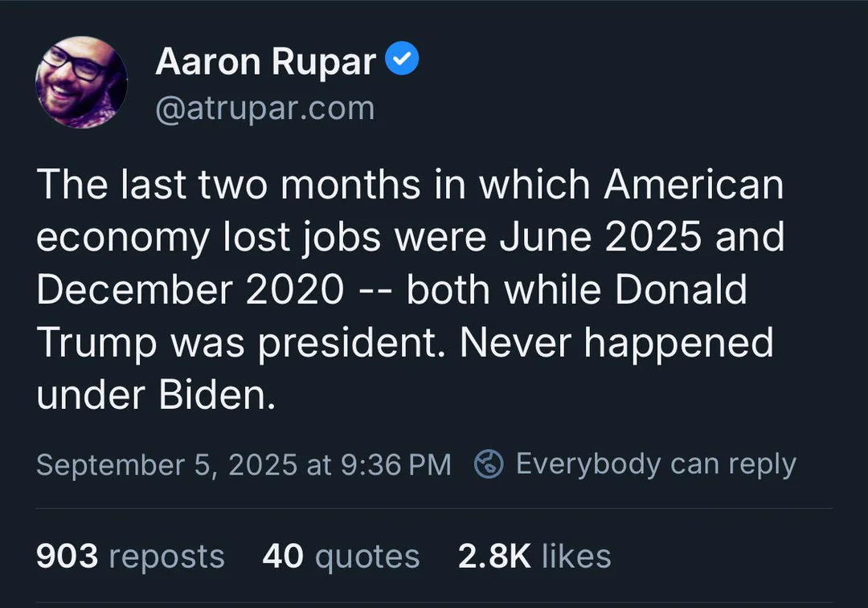Click Aaron Rupar's profile avatar

tap(81, 83)
